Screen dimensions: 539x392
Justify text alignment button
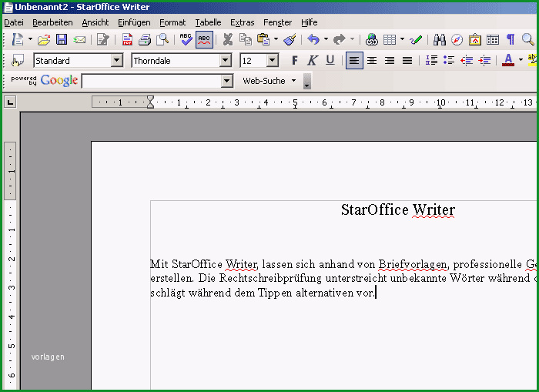point(407,61)
